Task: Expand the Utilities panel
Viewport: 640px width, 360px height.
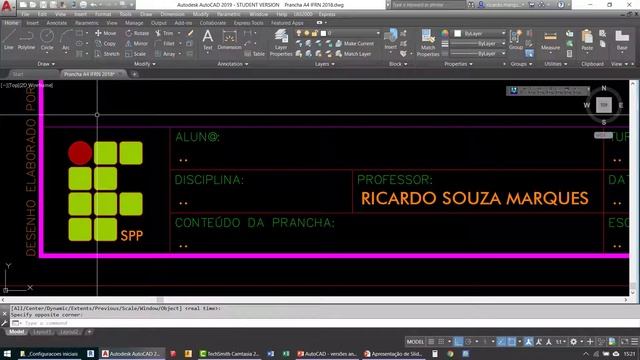Action: click(x=556, y=64)
